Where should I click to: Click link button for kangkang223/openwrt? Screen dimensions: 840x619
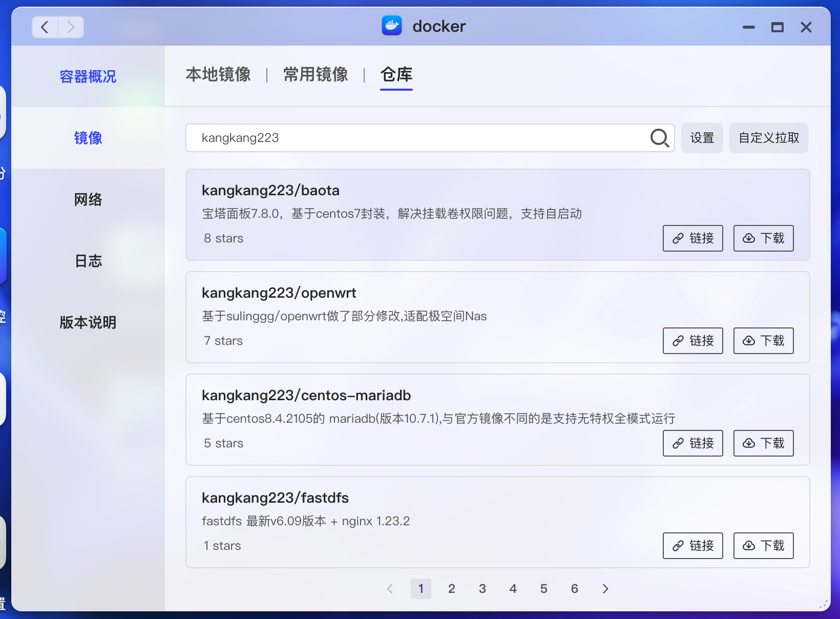(x=693, y=341)
